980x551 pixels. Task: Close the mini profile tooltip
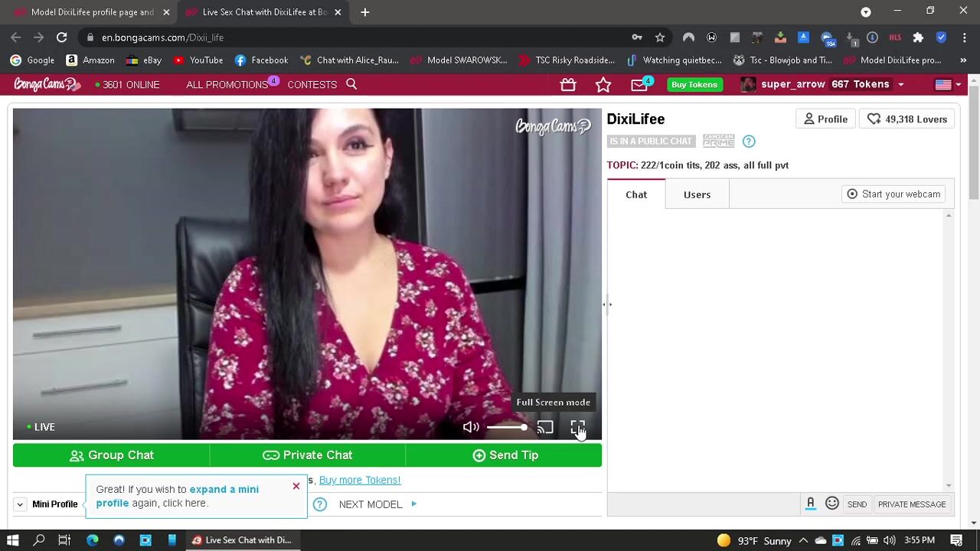(296, 487)
